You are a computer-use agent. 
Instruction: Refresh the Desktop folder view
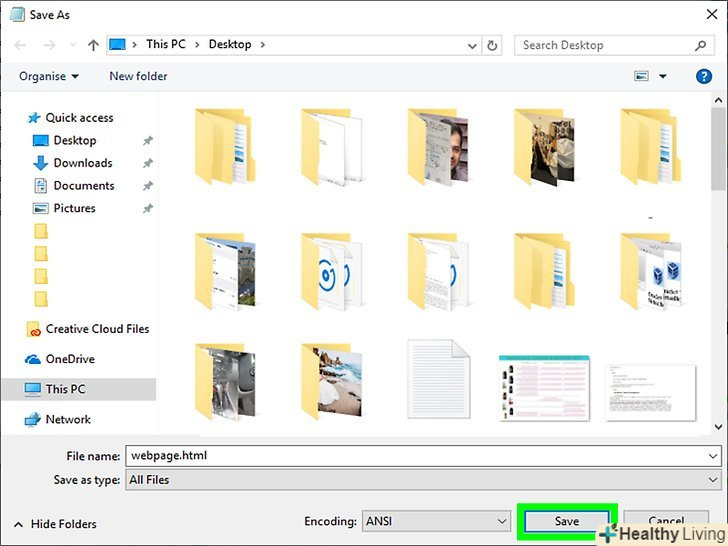[492, 46]
